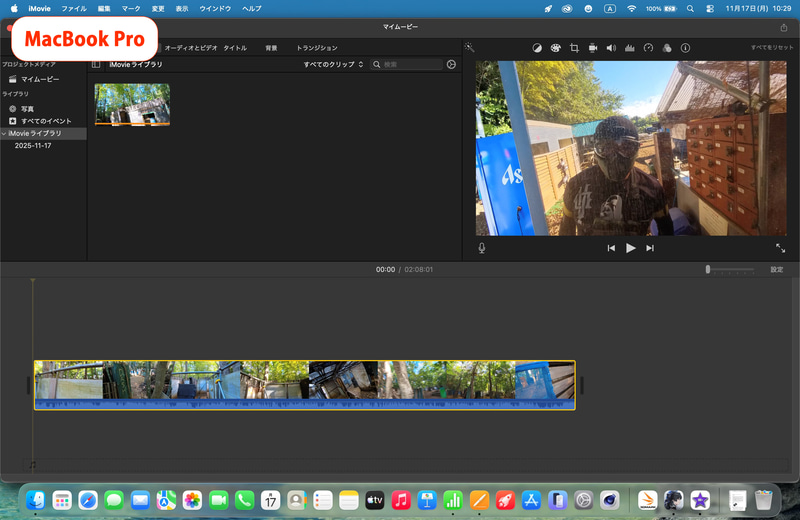This screenshot has width=800, height=520.
Task: Collapse the iMovie ライブラリ sidebar item
Action: (x=4, y=133)
